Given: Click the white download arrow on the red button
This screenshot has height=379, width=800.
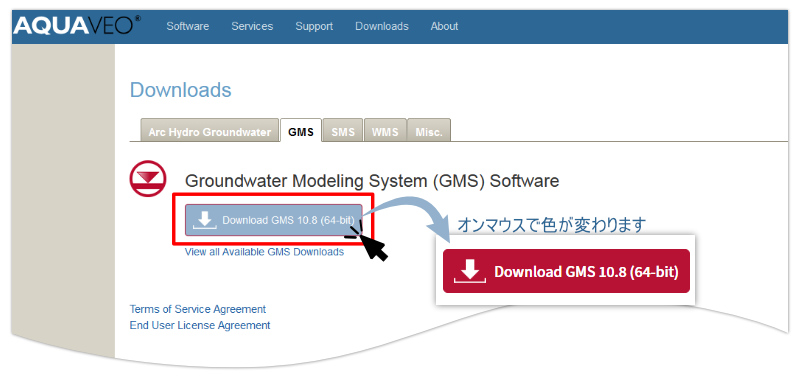Looking at the screenshot, I should (x=469, y=271).
